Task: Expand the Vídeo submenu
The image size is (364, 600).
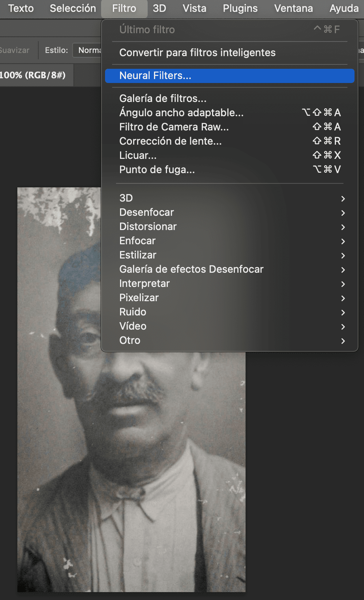Action: [x=230, y=326]
